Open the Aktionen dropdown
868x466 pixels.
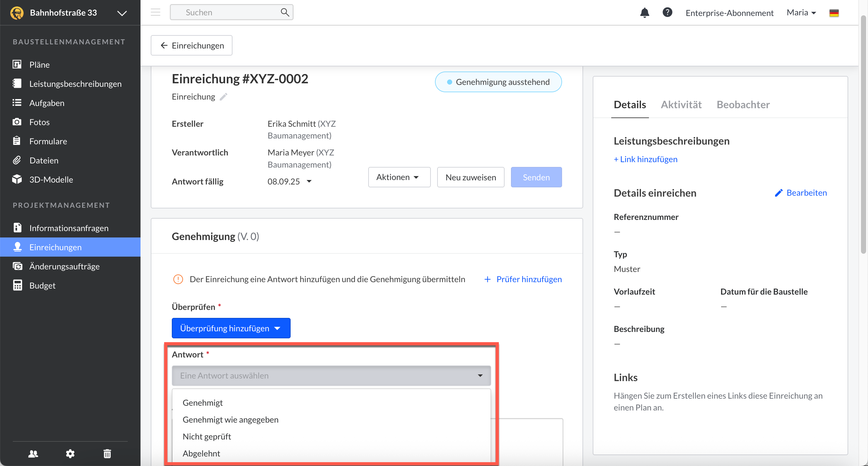(399, 177)
